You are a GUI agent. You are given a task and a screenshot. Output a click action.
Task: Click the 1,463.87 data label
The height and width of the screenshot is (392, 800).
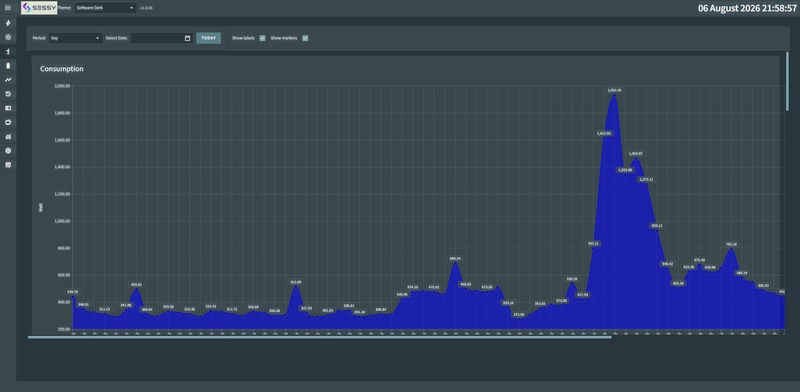(636, 153)
